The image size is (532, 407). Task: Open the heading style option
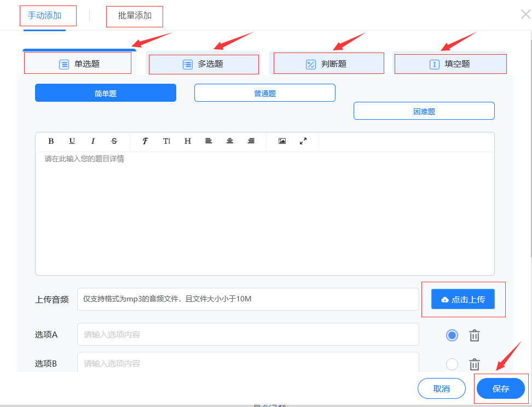pos(188,141)
